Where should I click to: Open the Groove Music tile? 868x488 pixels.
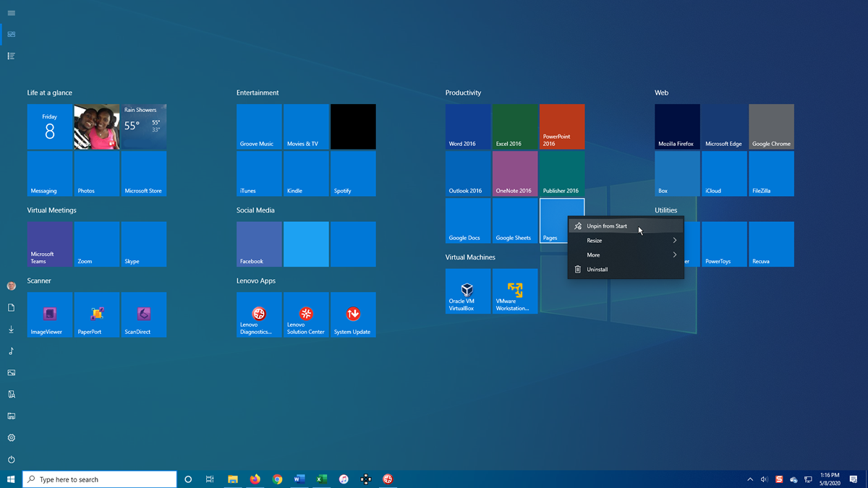click(259, 127)
